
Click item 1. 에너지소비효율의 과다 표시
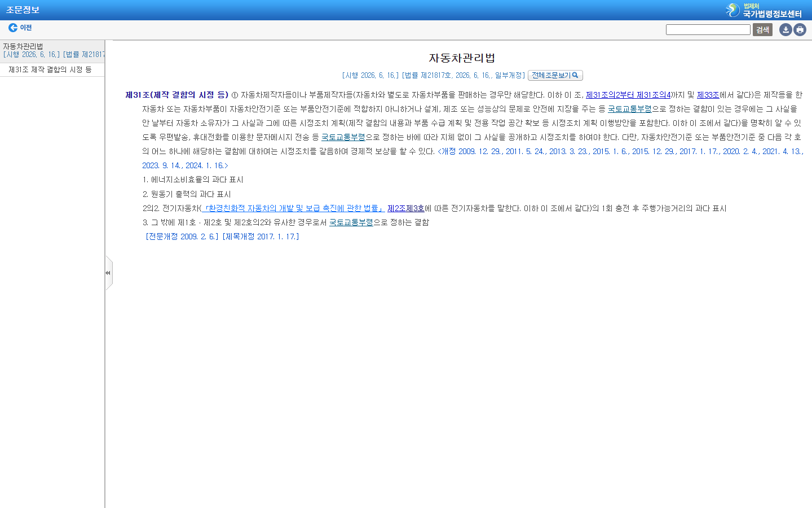coord(193,179)
